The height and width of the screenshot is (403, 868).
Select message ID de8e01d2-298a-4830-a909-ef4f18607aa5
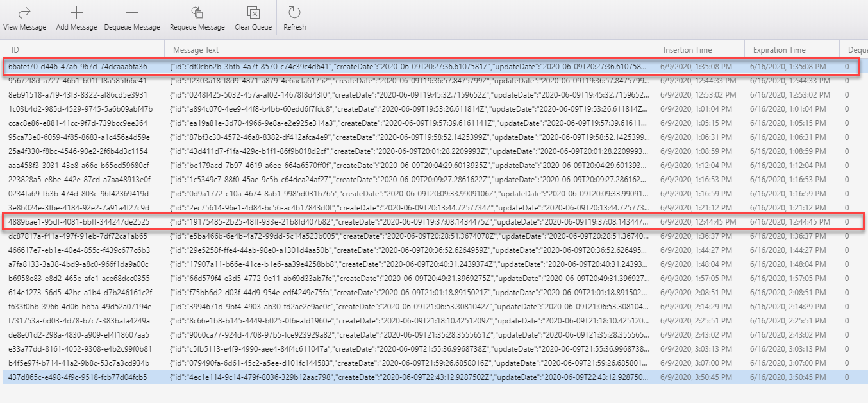coord(78,335)
